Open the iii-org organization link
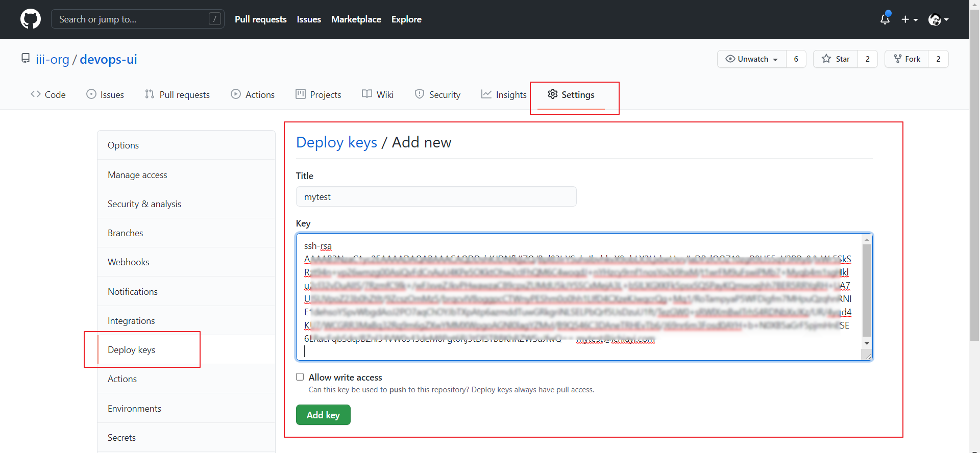The width and height of the screenshot is (980, 453). coord(53,59)
